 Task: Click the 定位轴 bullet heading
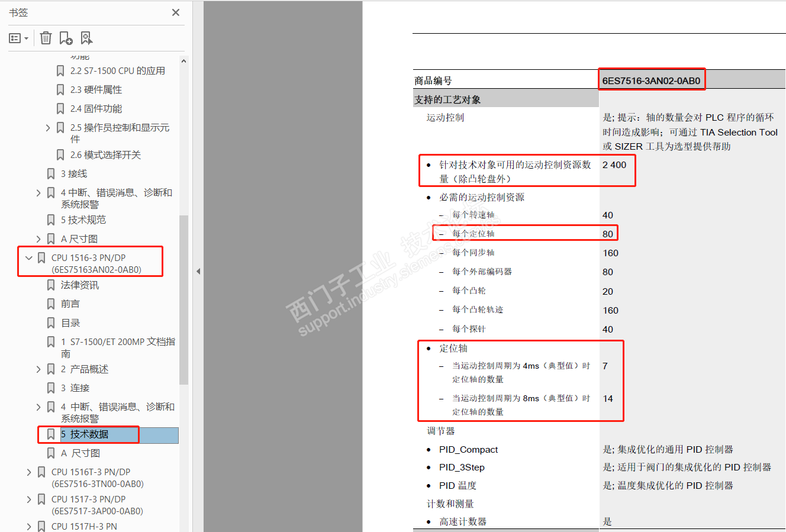click(453, 348)
